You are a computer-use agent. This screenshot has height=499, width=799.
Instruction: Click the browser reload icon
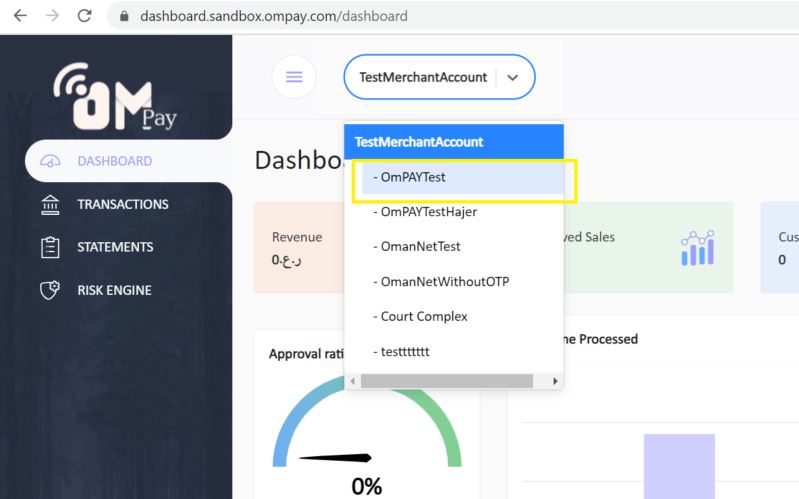click(x=85, y=16)
